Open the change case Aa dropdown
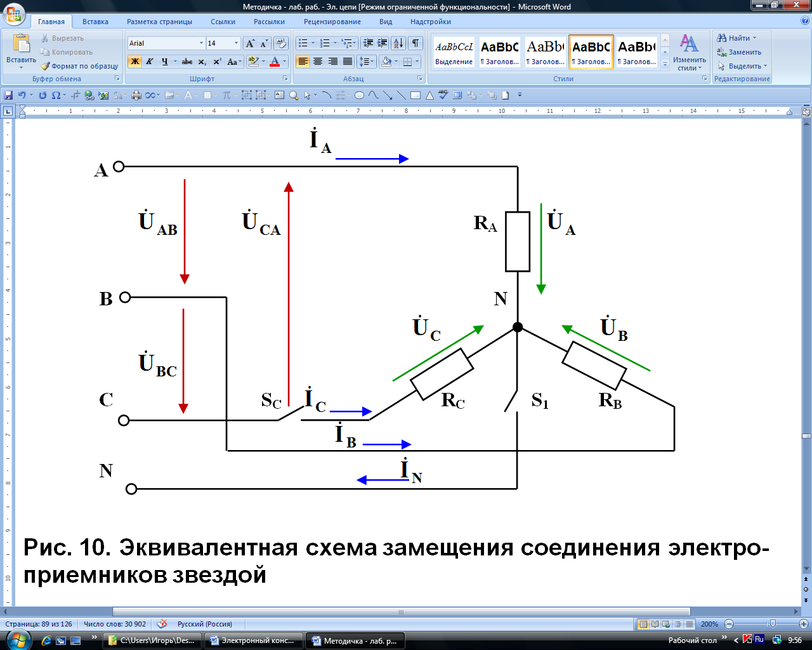 point(234,62)
